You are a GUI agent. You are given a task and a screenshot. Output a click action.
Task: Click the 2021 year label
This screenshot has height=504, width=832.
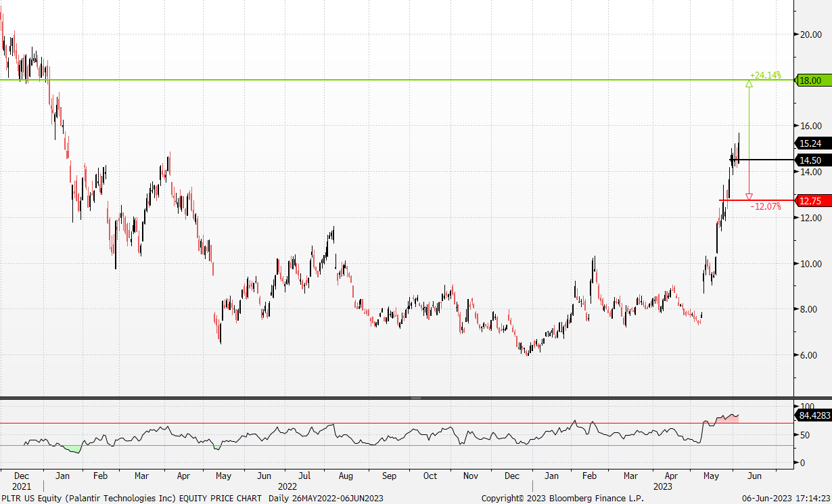(22, 486)
